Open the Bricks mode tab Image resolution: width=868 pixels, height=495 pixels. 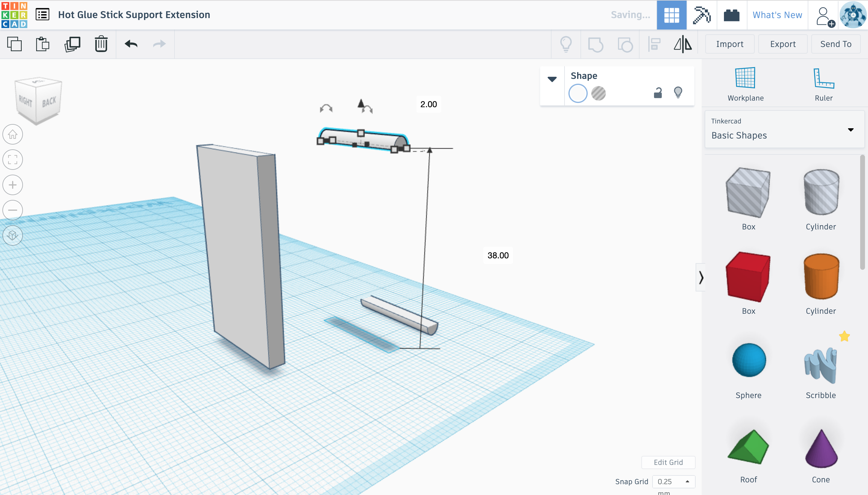click(x=731, y=15)
